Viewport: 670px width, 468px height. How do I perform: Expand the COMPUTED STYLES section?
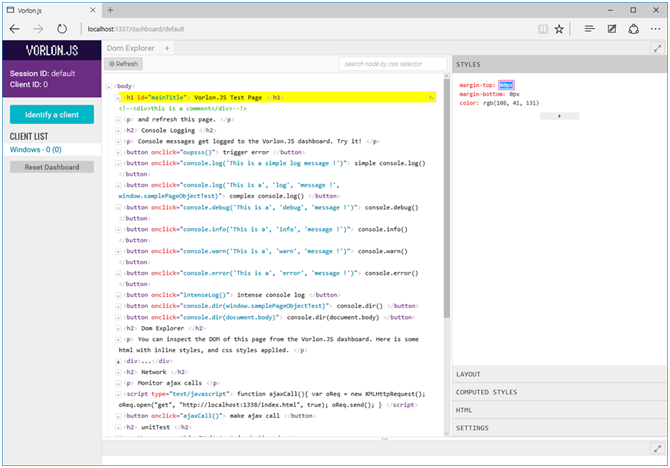click(559, 392)
